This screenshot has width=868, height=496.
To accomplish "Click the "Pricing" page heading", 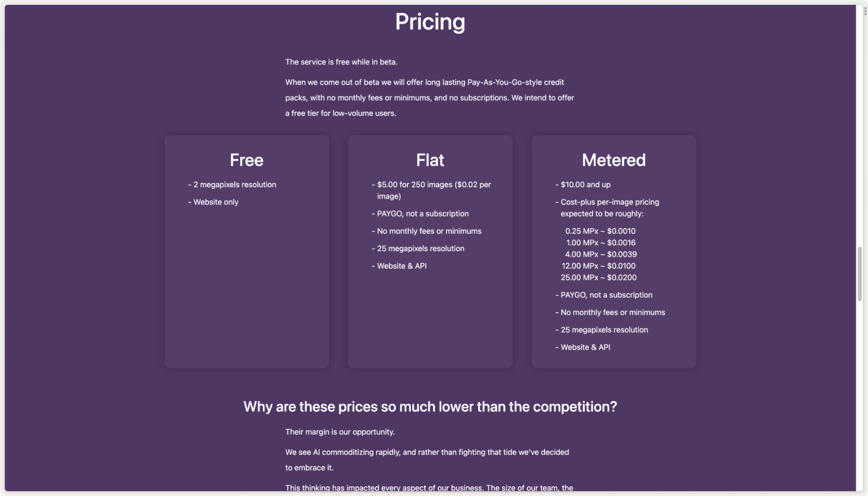I will [x=430, y=22].
